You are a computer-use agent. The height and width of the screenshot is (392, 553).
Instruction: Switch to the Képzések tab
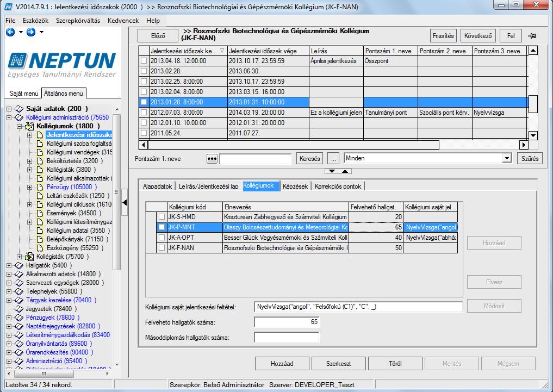[295, 186]
